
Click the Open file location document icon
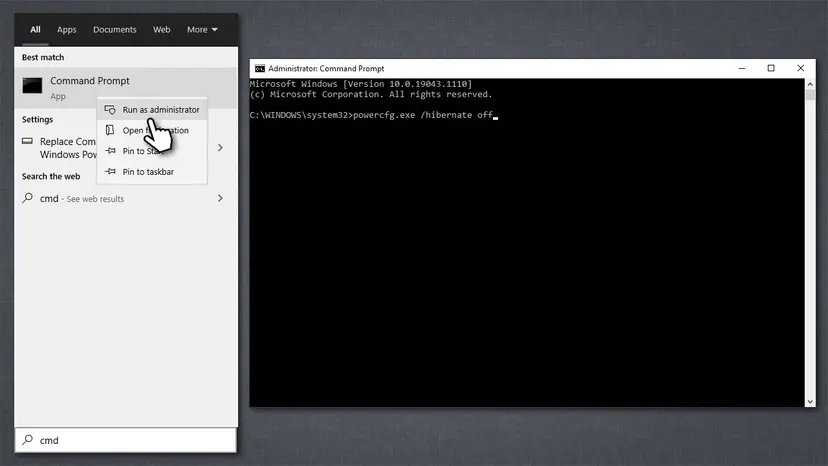coord(110,130)
